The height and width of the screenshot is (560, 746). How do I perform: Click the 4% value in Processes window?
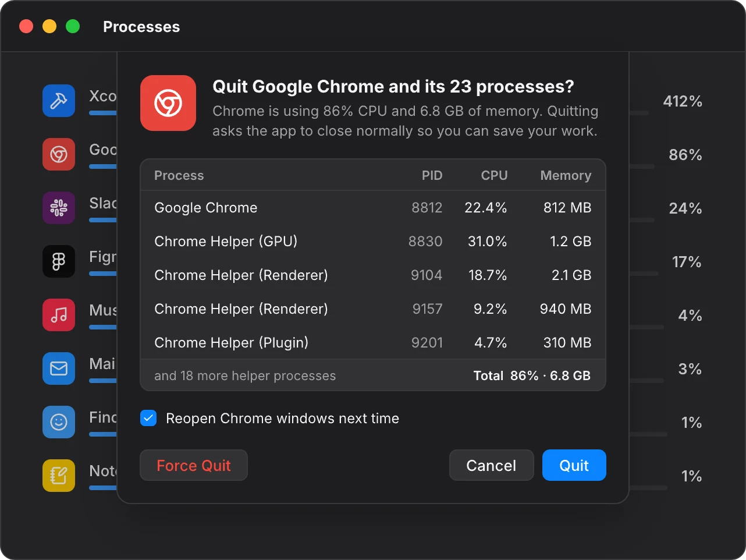coord(690,316)
